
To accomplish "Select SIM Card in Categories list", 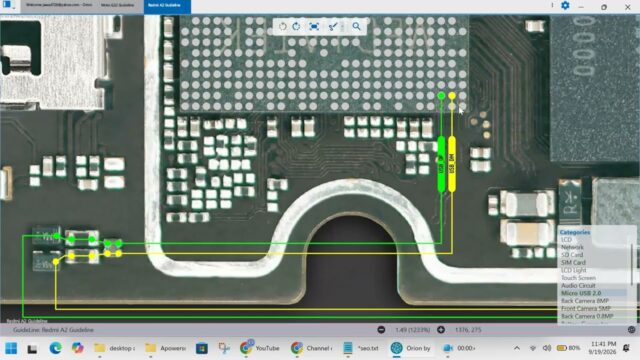I will point(573,262).
